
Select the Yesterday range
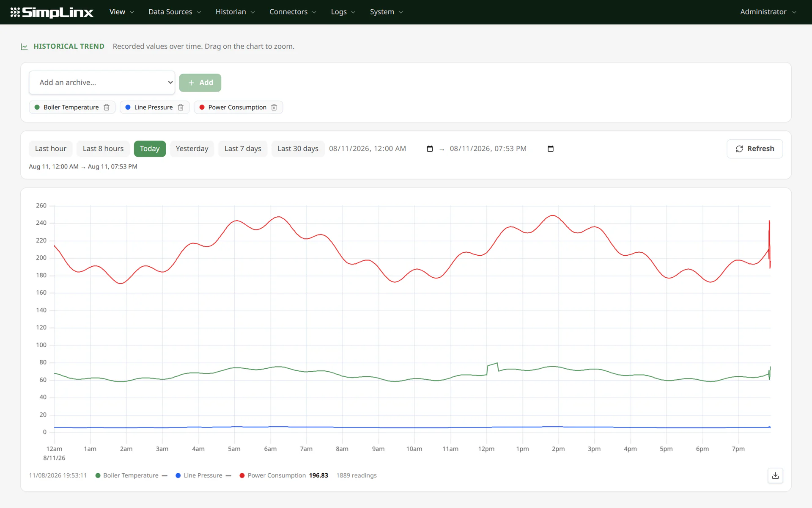192,149
